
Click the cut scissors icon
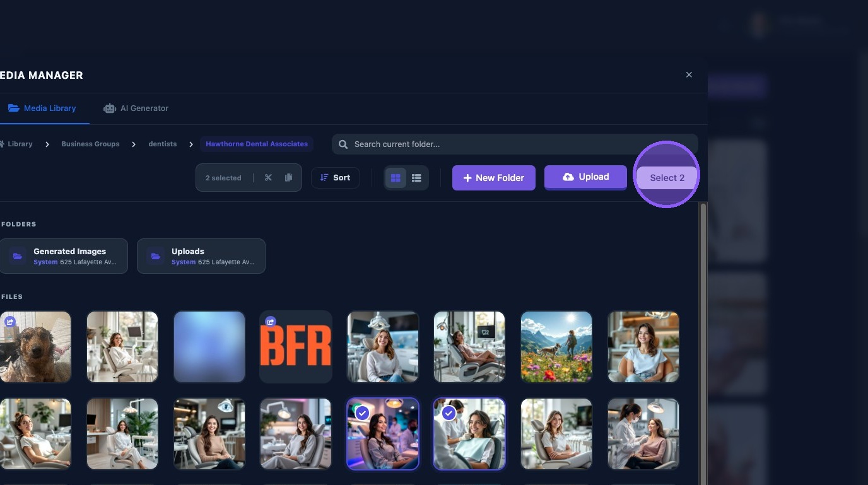(268, 178)
